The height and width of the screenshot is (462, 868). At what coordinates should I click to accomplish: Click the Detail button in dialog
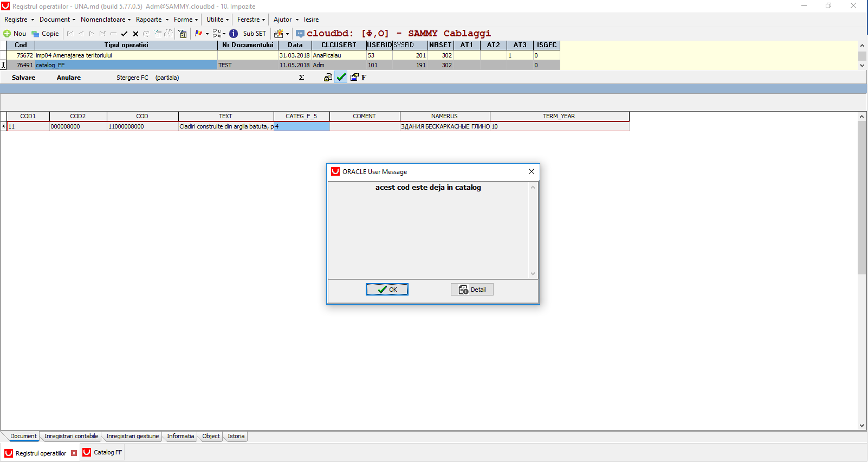[x=472, y=290]
